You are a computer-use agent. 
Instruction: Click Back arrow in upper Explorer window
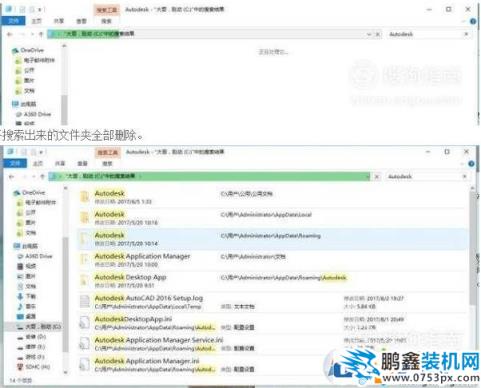[10, 34]
